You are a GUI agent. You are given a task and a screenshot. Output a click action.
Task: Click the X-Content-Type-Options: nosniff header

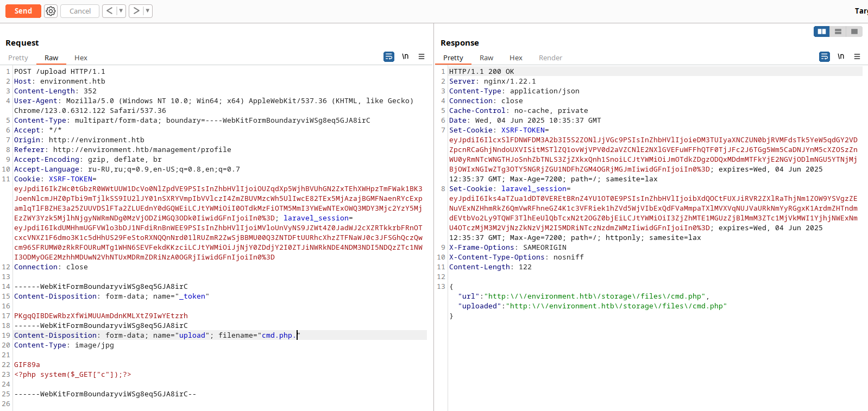[517, 257]
